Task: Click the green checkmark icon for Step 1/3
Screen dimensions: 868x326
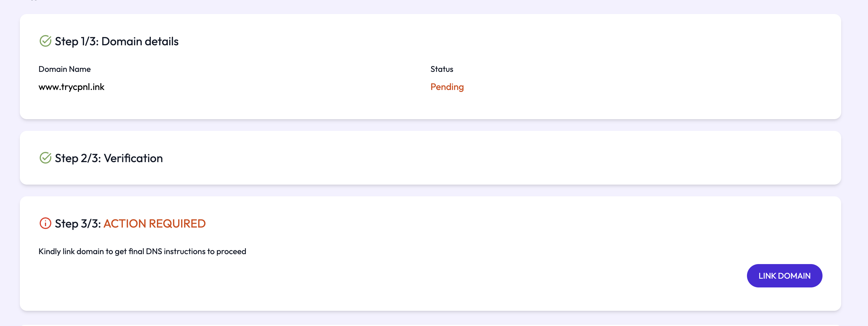Action: click(x=45, y=41)
